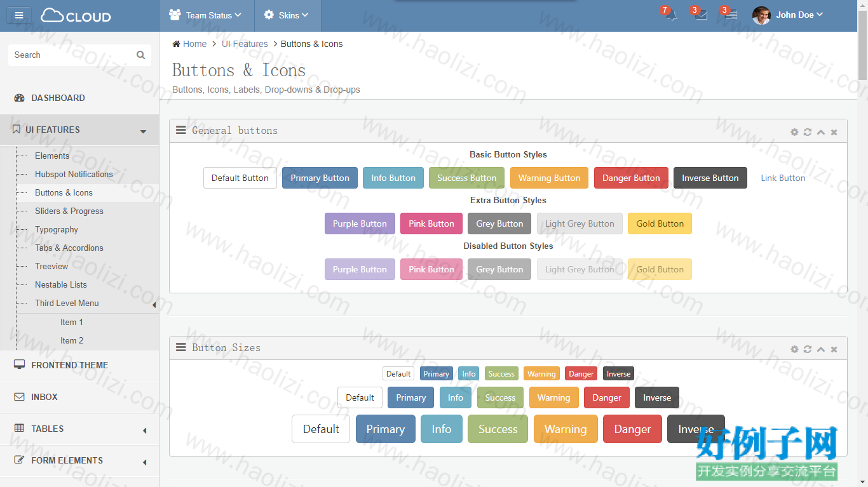Open Nestable Lists submenu item
Screen dimensions: 868x487
coord(61,284)
